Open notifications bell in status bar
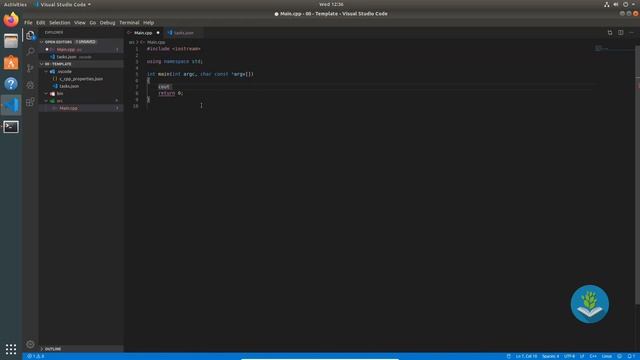This screenshot has width=640, height=360. pos(631,356)
